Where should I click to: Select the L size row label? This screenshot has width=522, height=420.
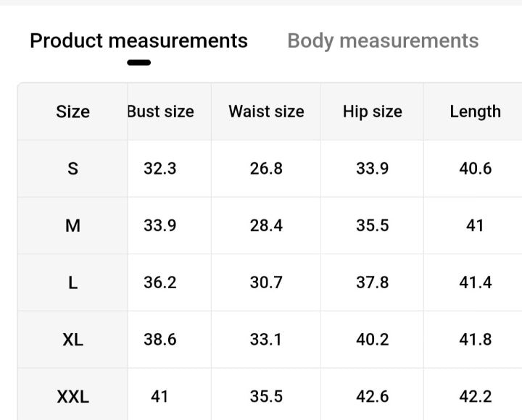click(72, 282)
